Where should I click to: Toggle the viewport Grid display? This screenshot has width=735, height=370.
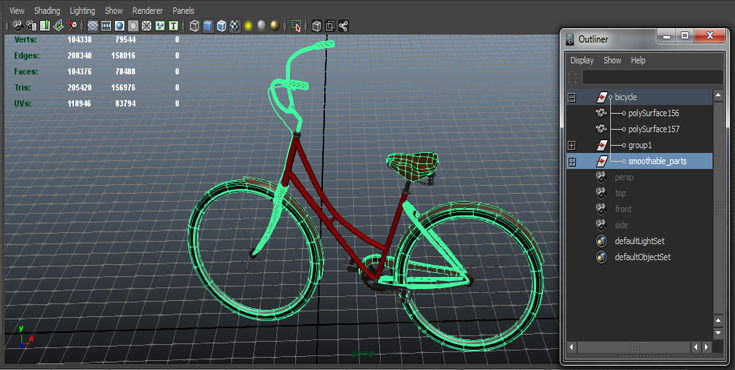tap(93, 26)
